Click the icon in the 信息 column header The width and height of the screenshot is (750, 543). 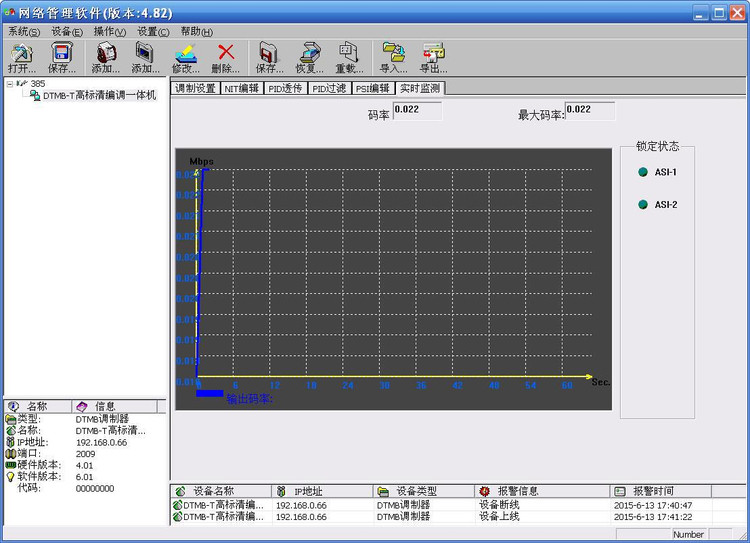(x=82, y=407)
